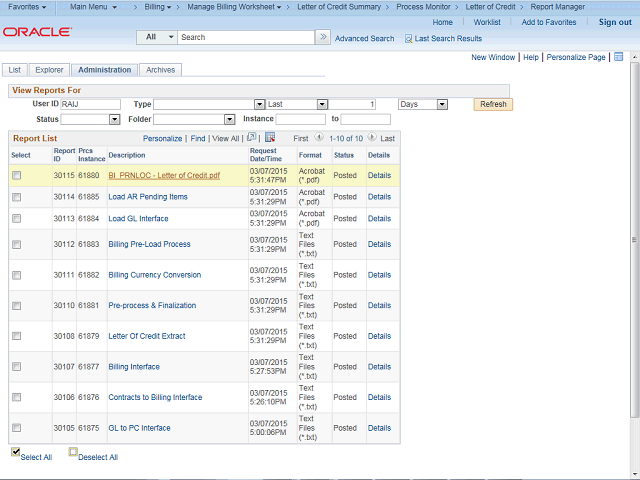Image resolution: width=640 pixels, height=480 pixels.
Task: Click the User ID input field
Action: (90, 104)
